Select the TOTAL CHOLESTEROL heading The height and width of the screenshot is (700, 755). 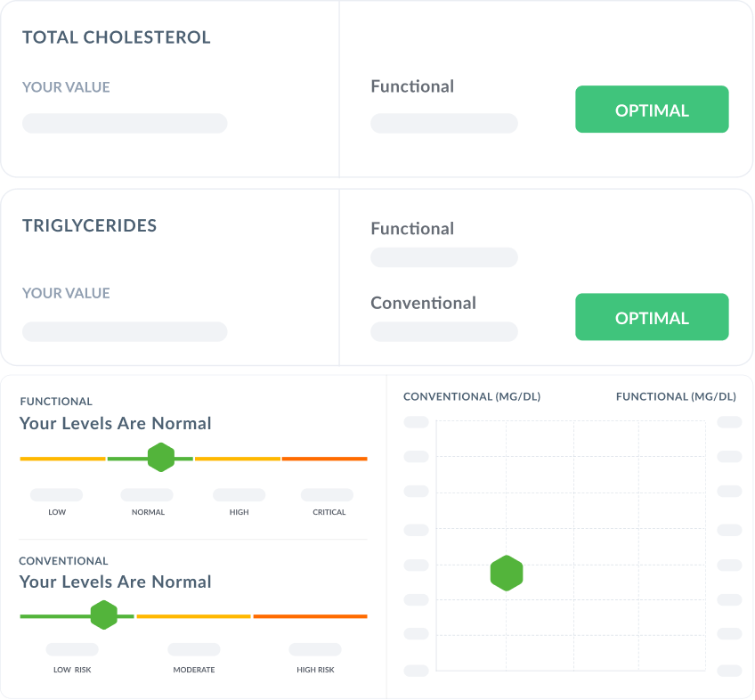[116, 37]
